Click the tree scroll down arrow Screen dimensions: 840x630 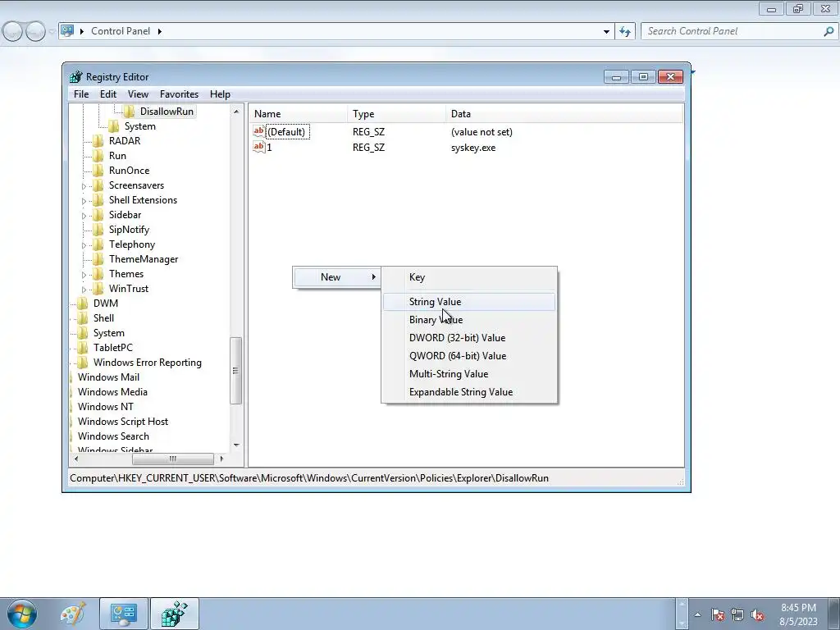pos(236,445)
